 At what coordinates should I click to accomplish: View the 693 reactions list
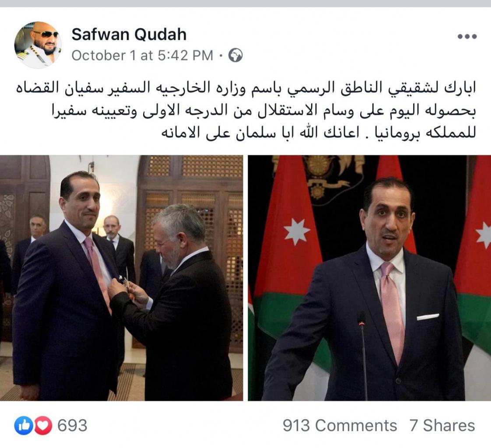click(72, 426)
